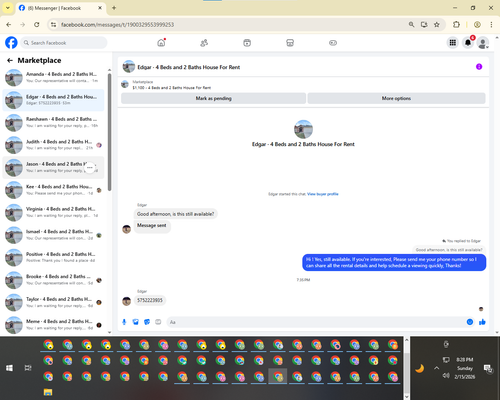The height and width of the screenshot is (400, 500).
Task: Open a new browser tab
Action: [114, 8]
